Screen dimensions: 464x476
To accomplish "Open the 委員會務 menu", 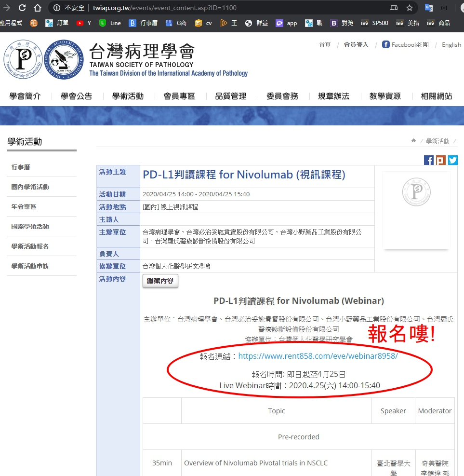I will point(282,96).
